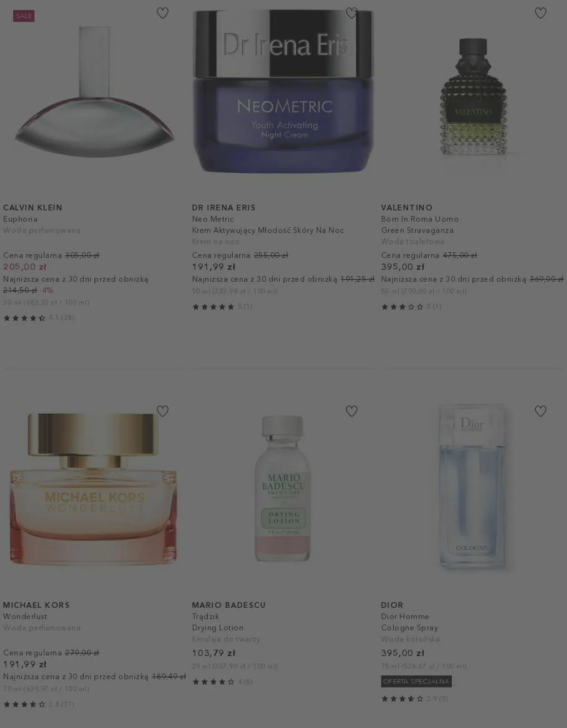Add Calvin Klein Euphoria to wishlist
This screenshot has width=567, height=728.
[162, 13]
